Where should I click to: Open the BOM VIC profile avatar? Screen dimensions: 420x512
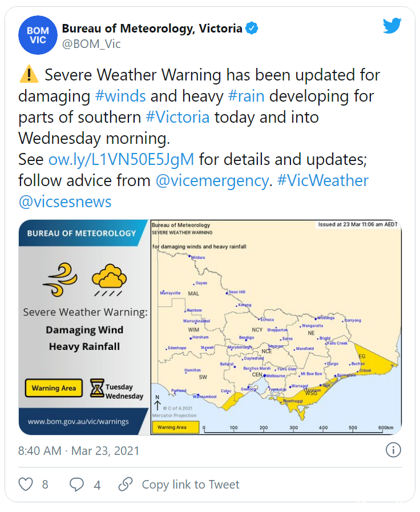click(38, 35)
